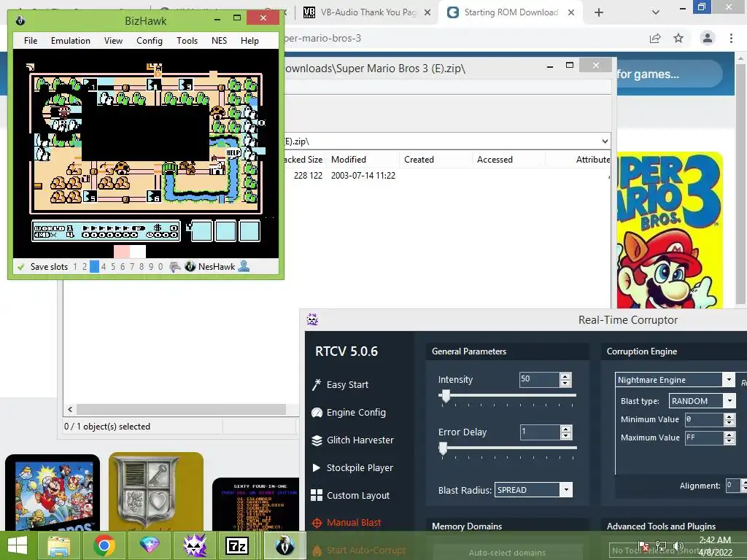
Task: Select save slot 0 in BizHawk
Action: (160, 267)
